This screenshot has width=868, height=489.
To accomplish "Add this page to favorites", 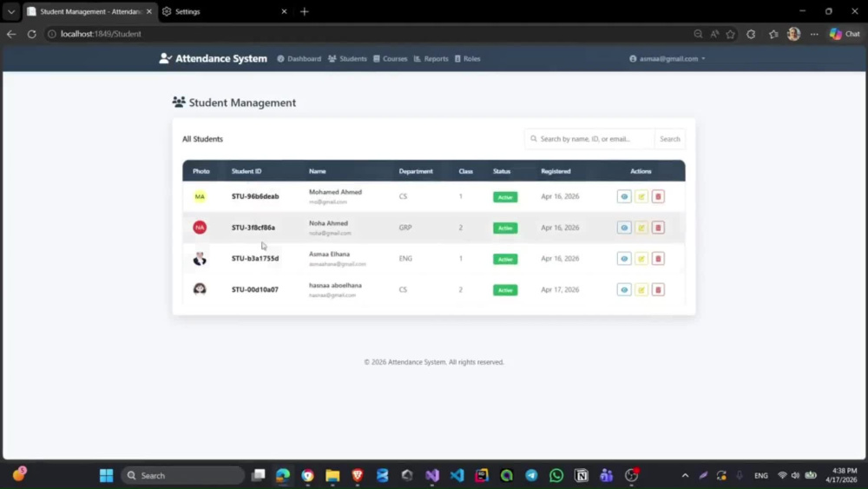I will pos(731,34).
